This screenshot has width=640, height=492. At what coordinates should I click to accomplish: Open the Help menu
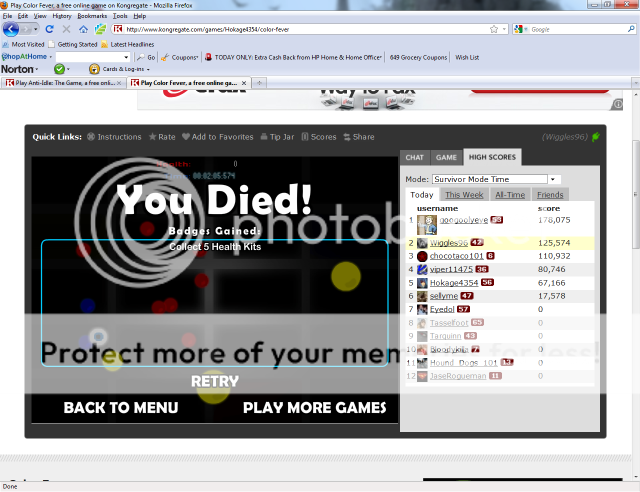[x=140, y=16]
